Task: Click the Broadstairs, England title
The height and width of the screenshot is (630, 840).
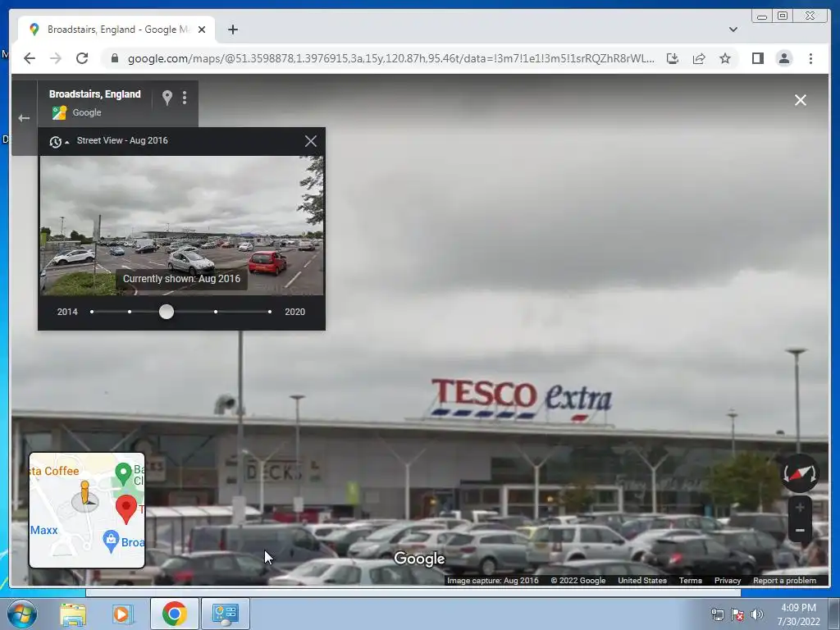Action: point(95,94)
